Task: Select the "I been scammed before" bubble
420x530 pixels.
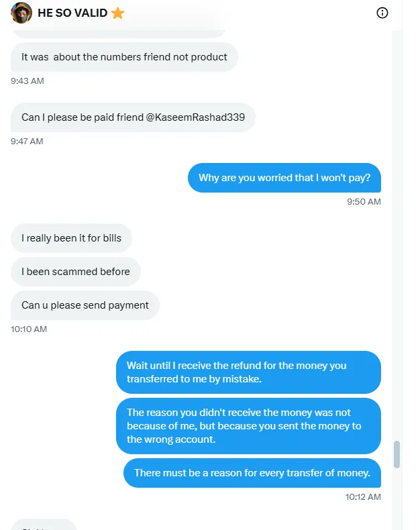Action: (76, 272)
